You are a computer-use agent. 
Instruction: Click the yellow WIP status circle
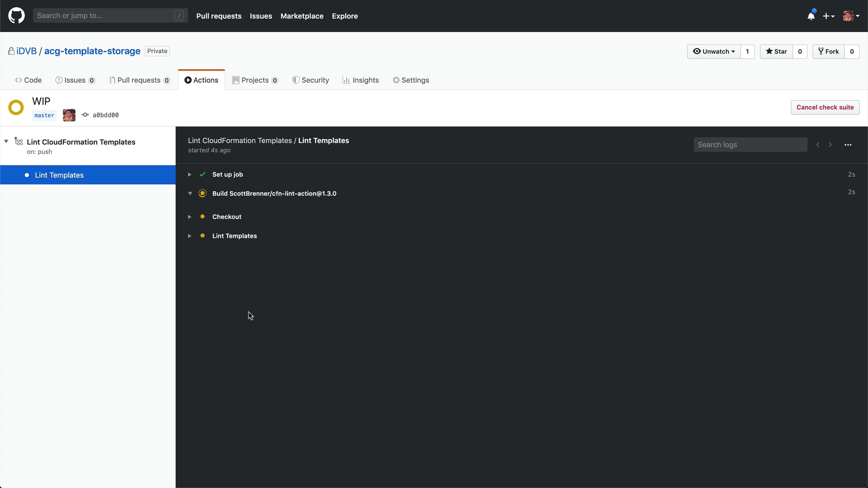point(16,108)
